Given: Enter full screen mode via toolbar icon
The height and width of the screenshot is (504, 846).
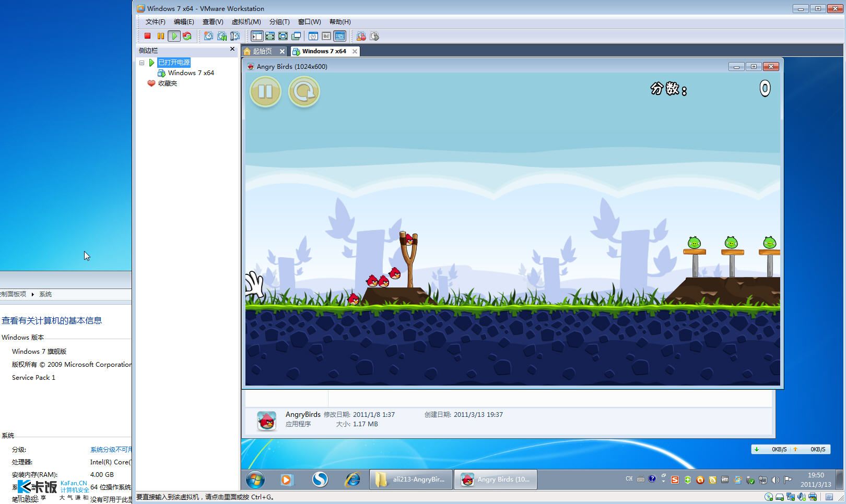Looking at the screenshot, I should (x=283, y=36).
